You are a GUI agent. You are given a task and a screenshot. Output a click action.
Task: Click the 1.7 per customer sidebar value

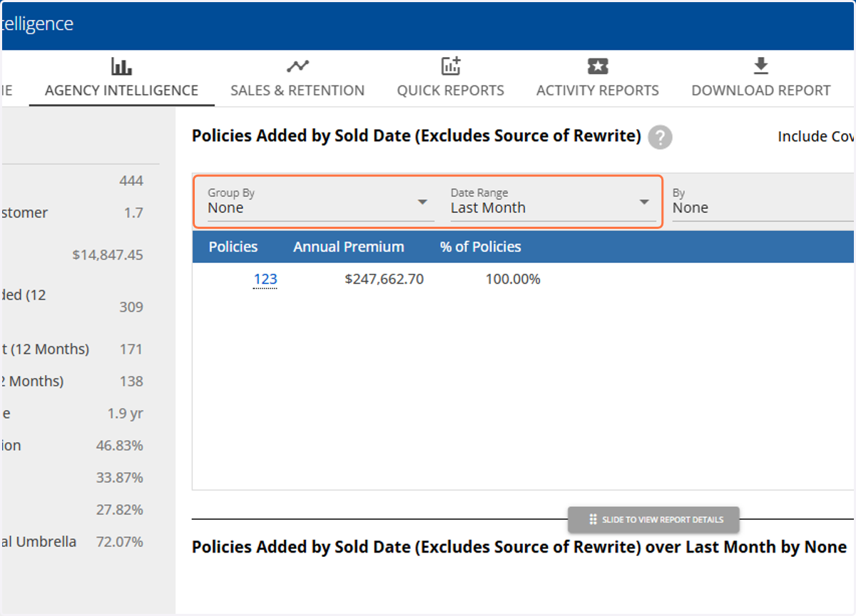[133, 212]
